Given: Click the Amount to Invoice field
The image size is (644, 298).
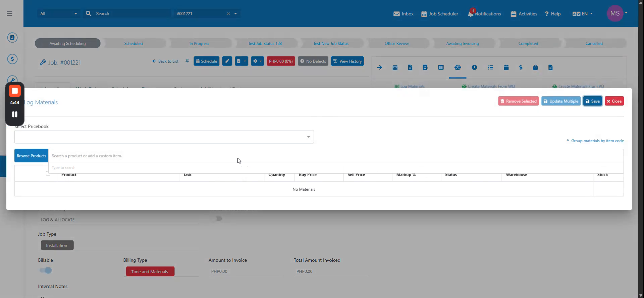Looking at the screenshot, I should (246, 271).
